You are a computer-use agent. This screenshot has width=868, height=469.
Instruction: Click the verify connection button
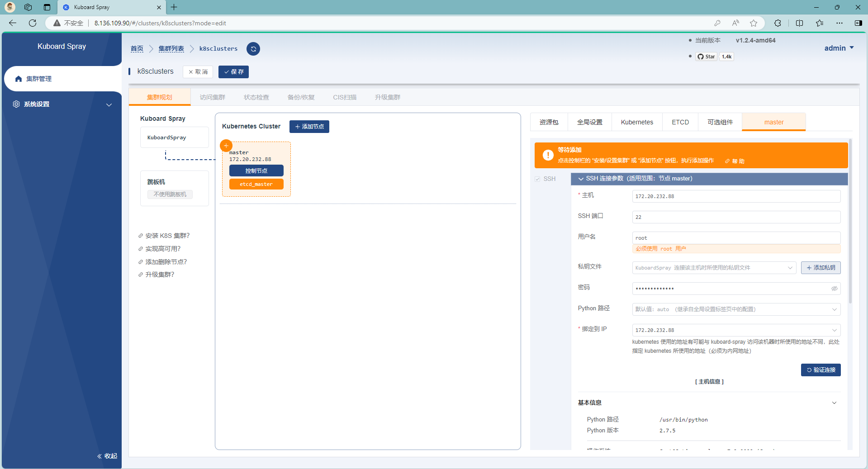click(x=821, y=370)
